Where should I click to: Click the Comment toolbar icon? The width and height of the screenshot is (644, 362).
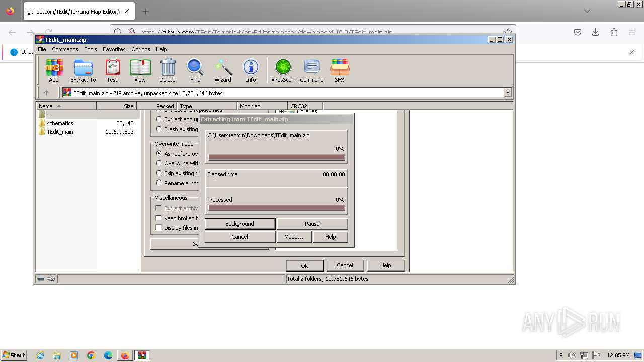(x=311, y=70)
